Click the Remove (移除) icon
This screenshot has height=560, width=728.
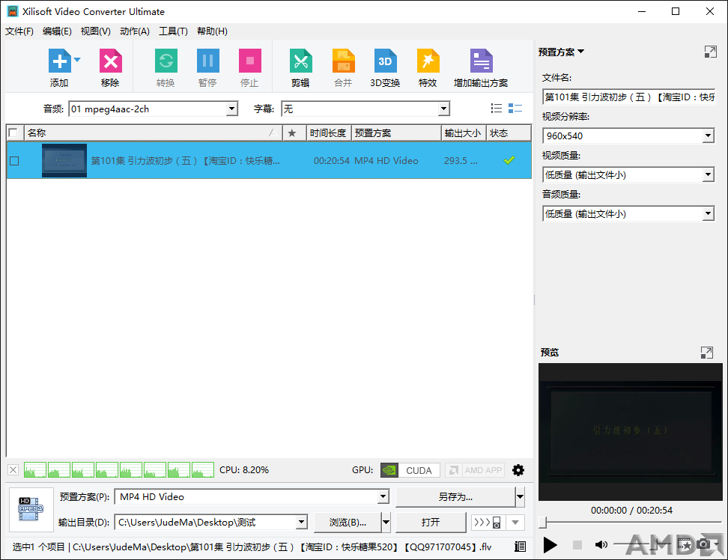111,61
